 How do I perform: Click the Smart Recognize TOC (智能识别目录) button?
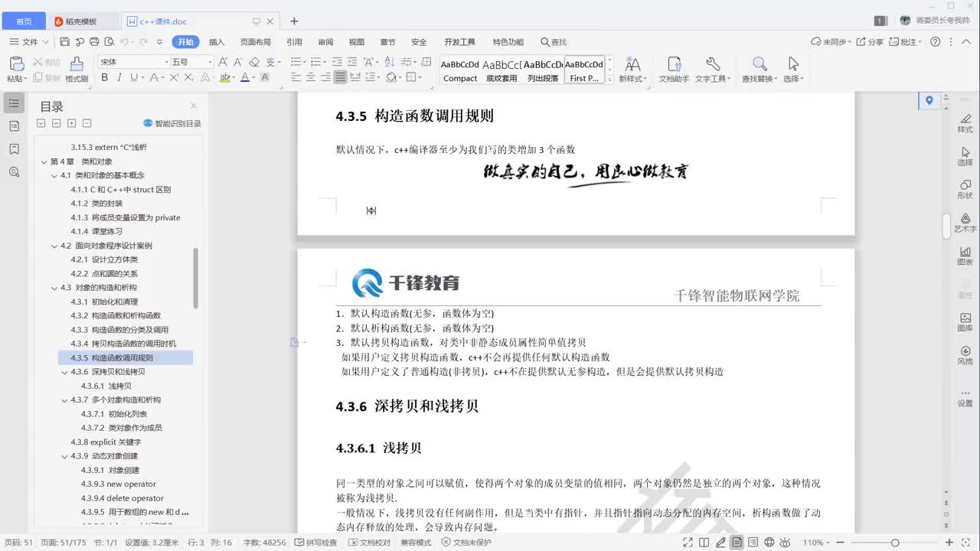pyautogui.click(x=172, y=123)
